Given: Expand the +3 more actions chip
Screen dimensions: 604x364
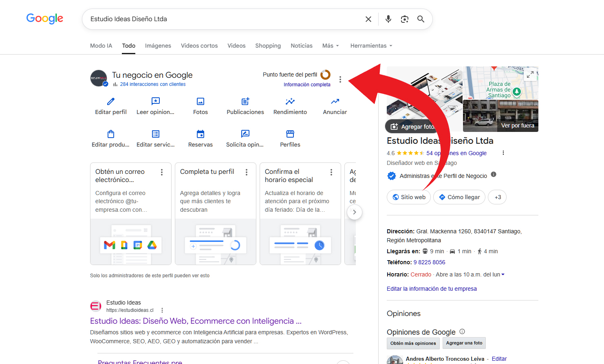Looking at the screenshot, I should coord(498,197).
